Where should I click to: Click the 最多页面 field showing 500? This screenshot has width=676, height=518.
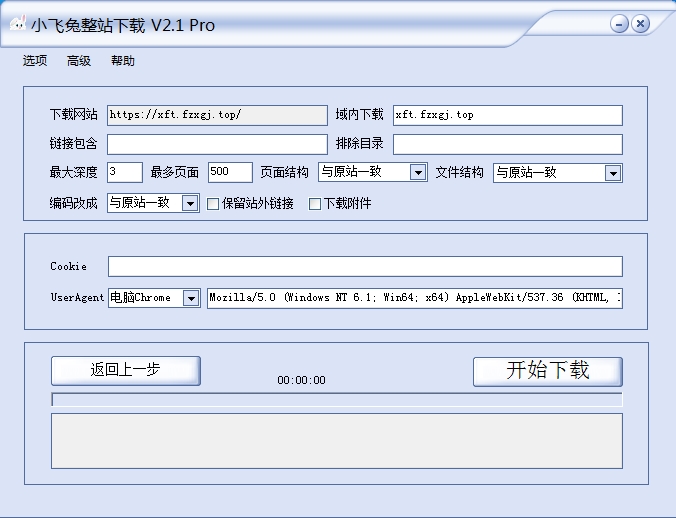(x=230, y=172)
